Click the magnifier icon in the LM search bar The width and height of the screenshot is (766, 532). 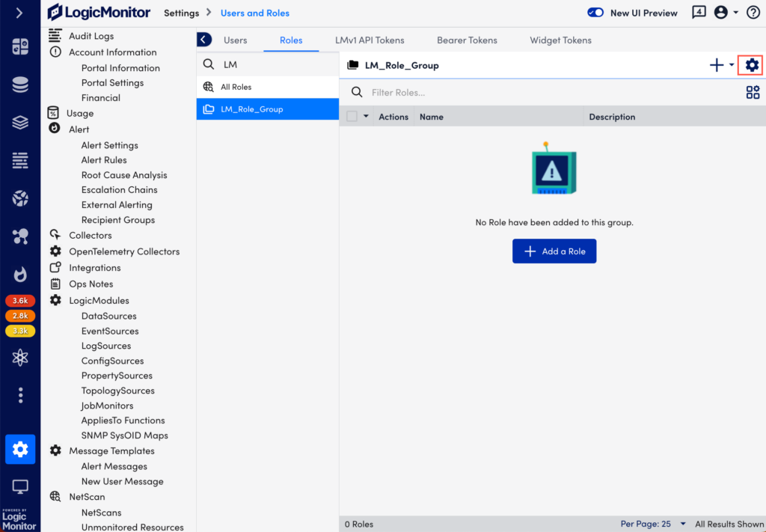click(x=210, y=64)
